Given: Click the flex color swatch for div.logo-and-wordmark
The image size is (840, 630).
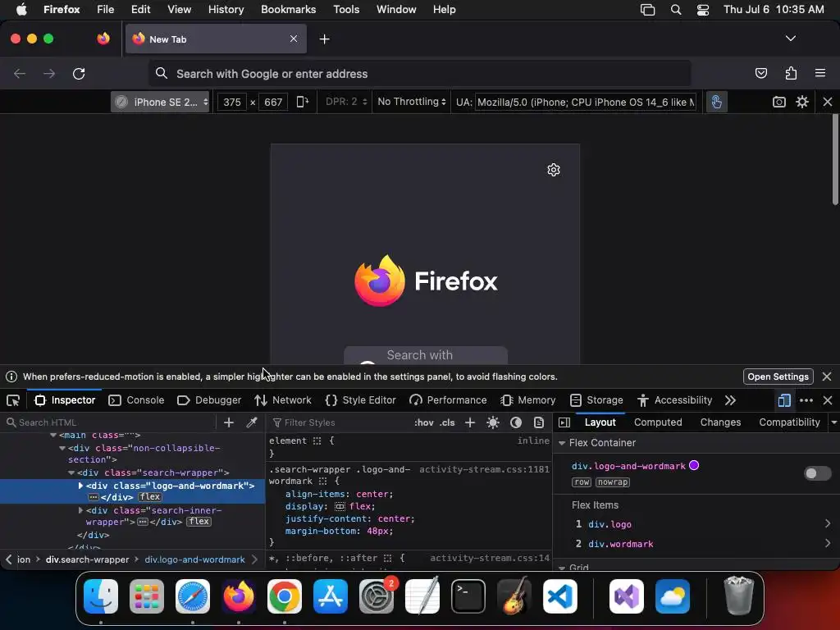Looking at the screenshot, I should pyautogui.click(x=694, y=466).
